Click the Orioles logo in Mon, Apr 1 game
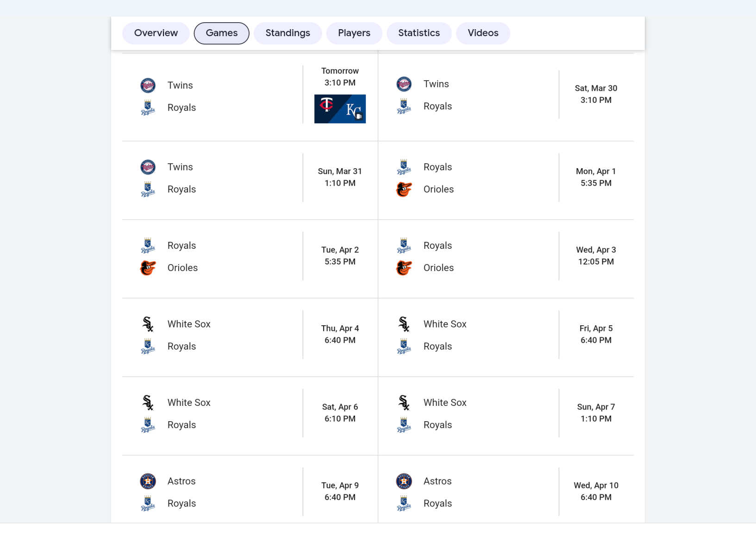This screenshot has height=556, width=756. pyautogui.click(x=404, y=190)
